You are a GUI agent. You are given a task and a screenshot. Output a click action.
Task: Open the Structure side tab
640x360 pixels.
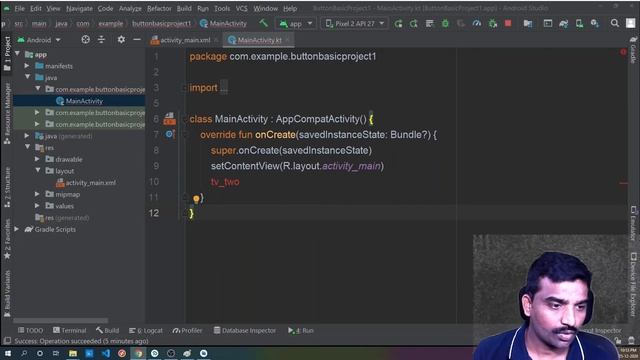7,188
